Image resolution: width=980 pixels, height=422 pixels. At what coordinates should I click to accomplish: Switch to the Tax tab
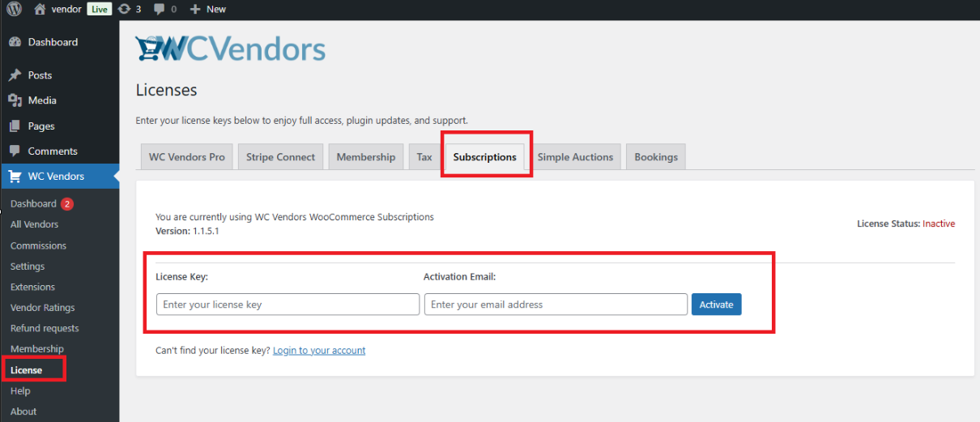(424, 157)
